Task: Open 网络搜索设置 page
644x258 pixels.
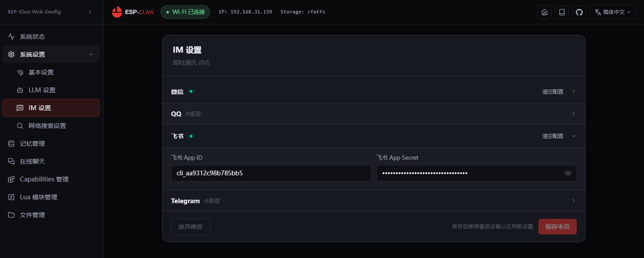Action: click(x=51, y=126)
